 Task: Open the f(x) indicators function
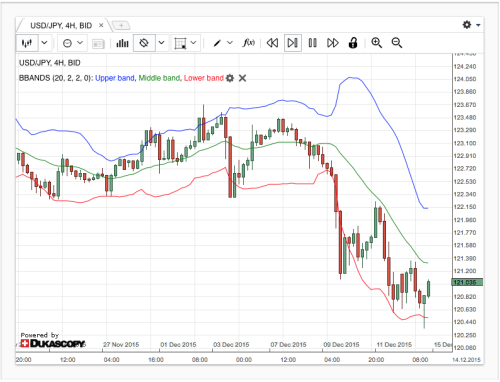coord(249,43)
